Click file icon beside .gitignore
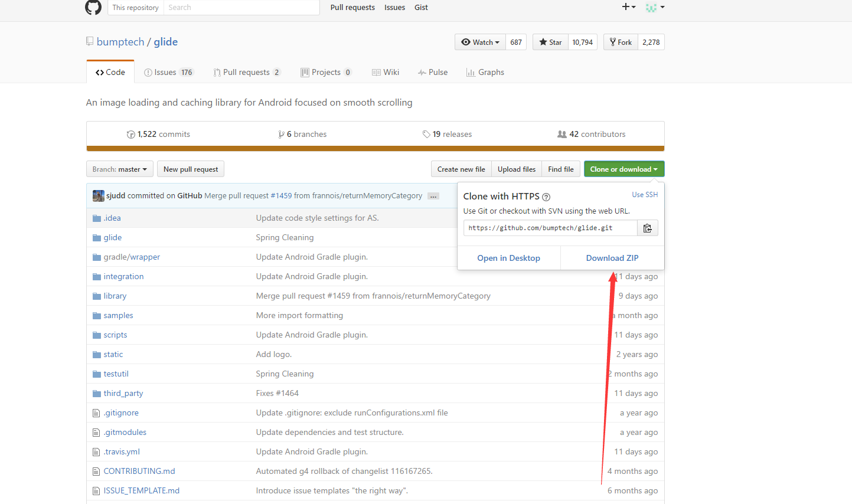 tap(96, 413)
